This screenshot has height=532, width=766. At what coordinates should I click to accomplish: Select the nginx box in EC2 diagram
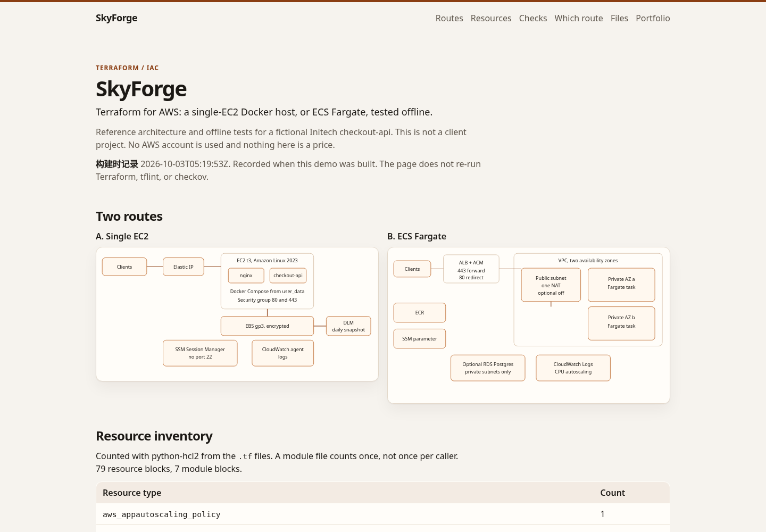tap(246, 276)
